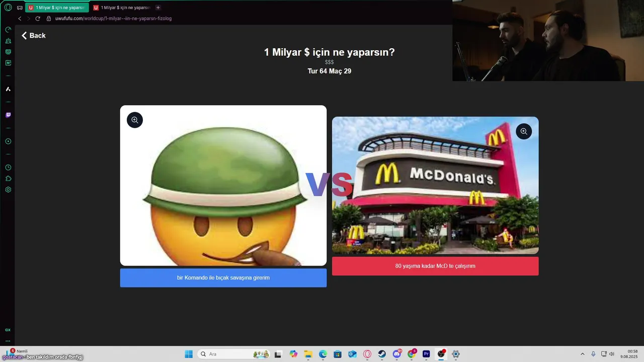Launch Copilot from taskbar
This screenshot has height=362, width=644.
[293, 354]
